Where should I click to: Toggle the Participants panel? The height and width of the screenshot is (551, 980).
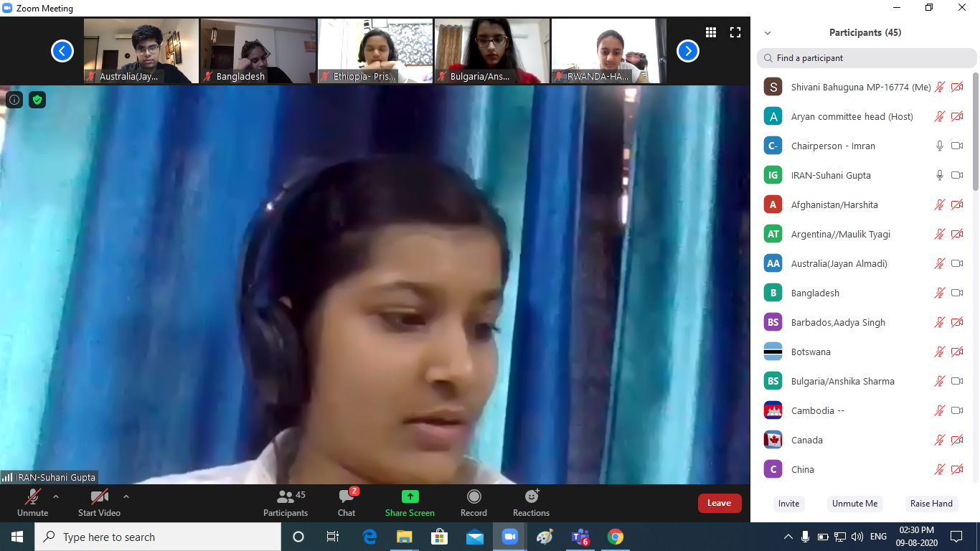(x=286, y=502)
